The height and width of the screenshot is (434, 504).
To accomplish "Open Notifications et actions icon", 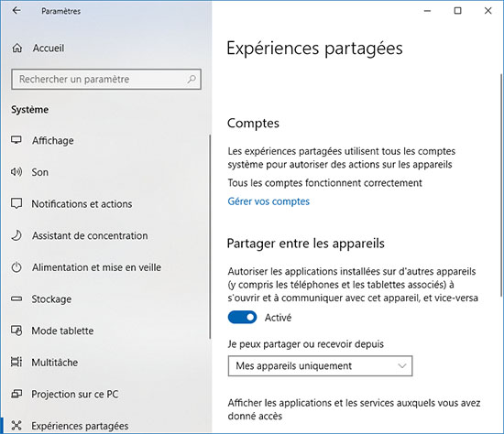I will (16, 203).
